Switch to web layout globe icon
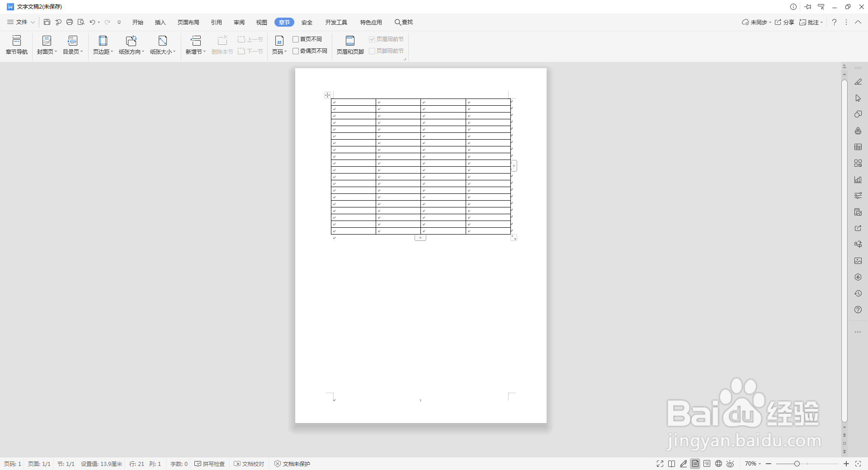Viewport: 868px width, 470px height. pyautogui.click(x=719, y=464)
